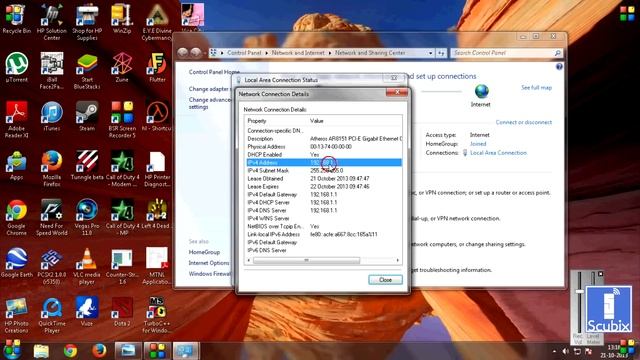Open Local Area Connection link
The width and height of the screenshot is (640, 360).
[x=498, y=153]
